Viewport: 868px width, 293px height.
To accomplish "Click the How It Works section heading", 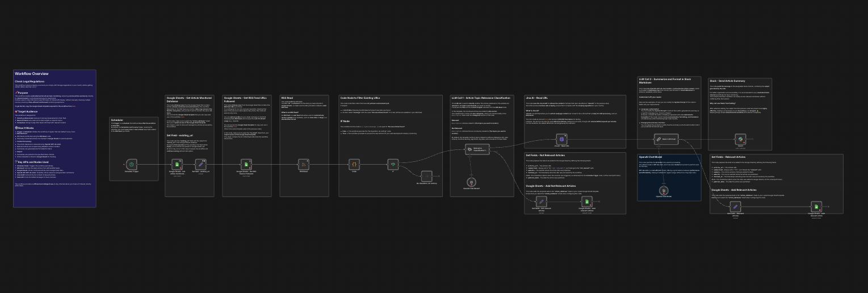I will 26,128.
